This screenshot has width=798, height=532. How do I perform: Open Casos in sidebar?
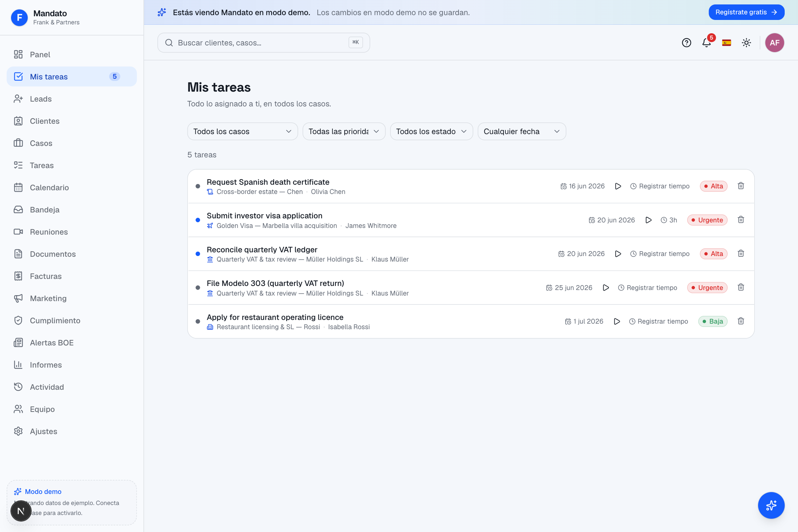[72, 143]
